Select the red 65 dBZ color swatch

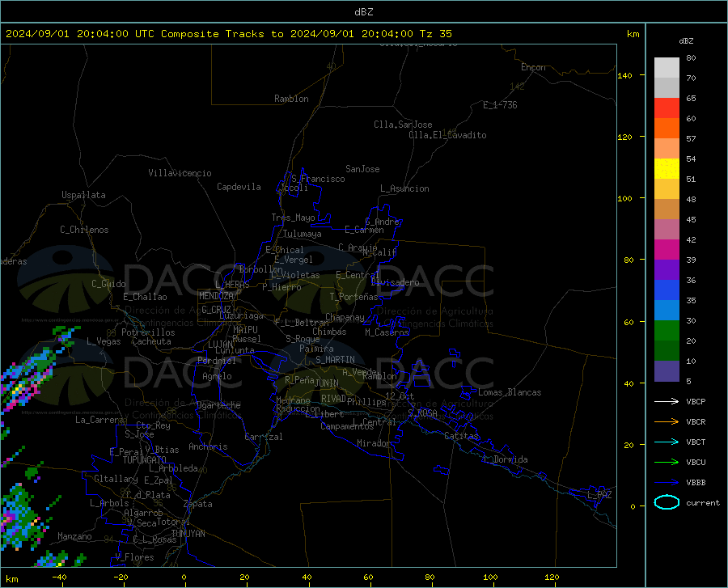(x=667, y=108)
